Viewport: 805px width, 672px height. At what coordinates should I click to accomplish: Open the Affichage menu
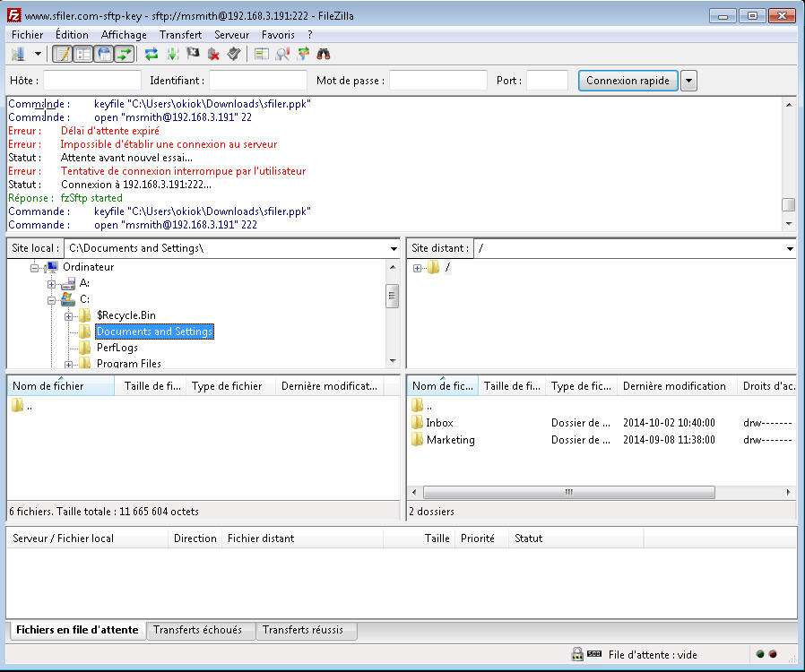click(x=124, y=35)
